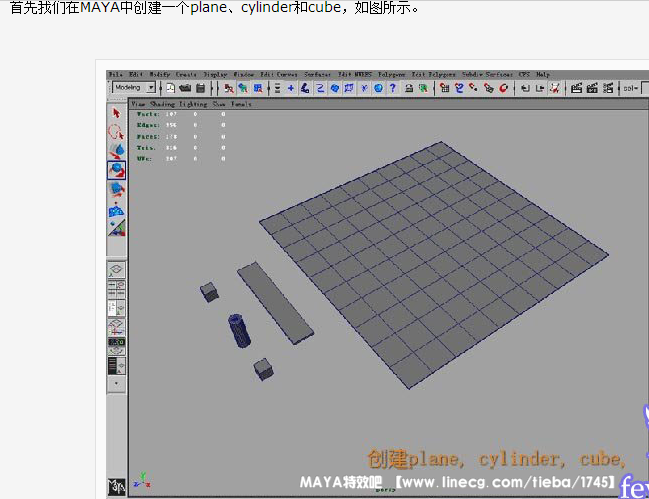Image resolution: width=649 pixels, height=499 pixels.
Task: Toggle Snap to points icon
Action: click(474, 88)
